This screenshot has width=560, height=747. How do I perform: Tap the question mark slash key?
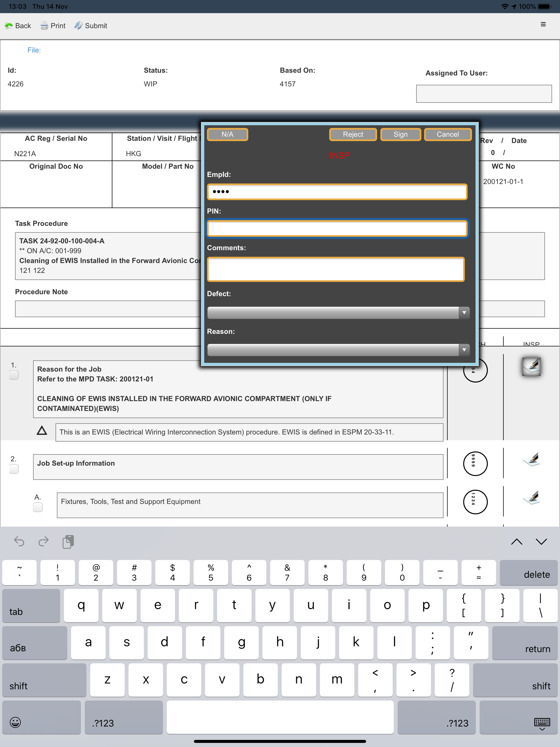(x=452, y=680)
